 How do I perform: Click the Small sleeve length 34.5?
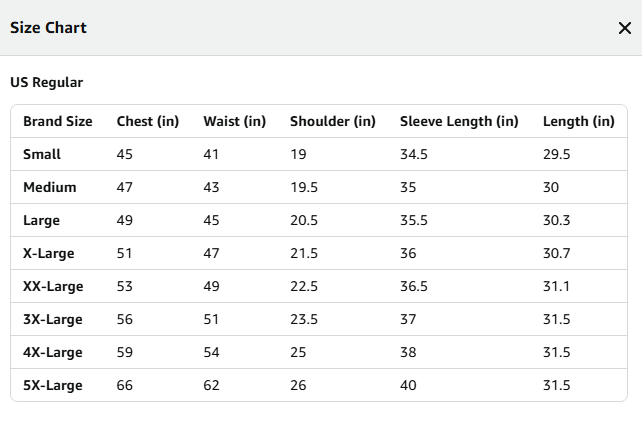tap(414, 154)
